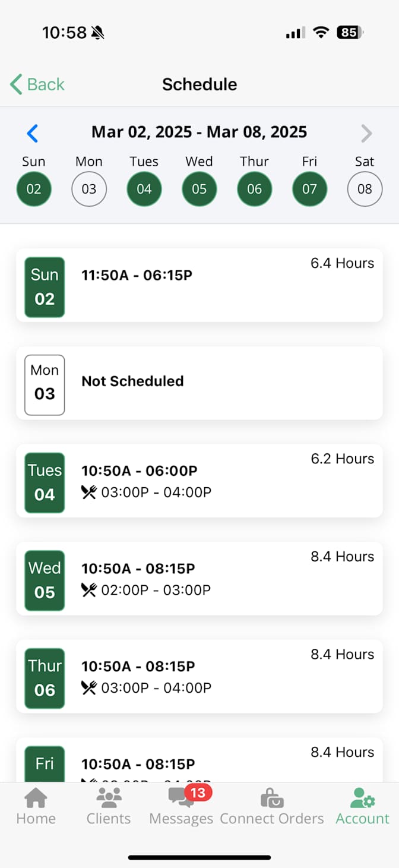The width and height of the screenshot is (399, 868).
Task: Open the Monday Not Scheduled entry
Action: [x=199, y=383]
